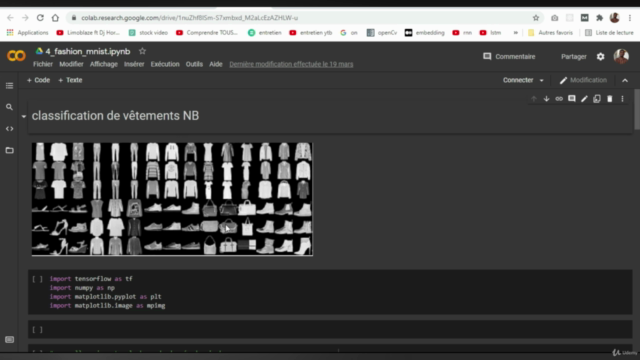This screenshot has width=640, height=360.
Task: Rename notebook title 4_fashion_mnist.ipynb
Action: coord(87,51)
